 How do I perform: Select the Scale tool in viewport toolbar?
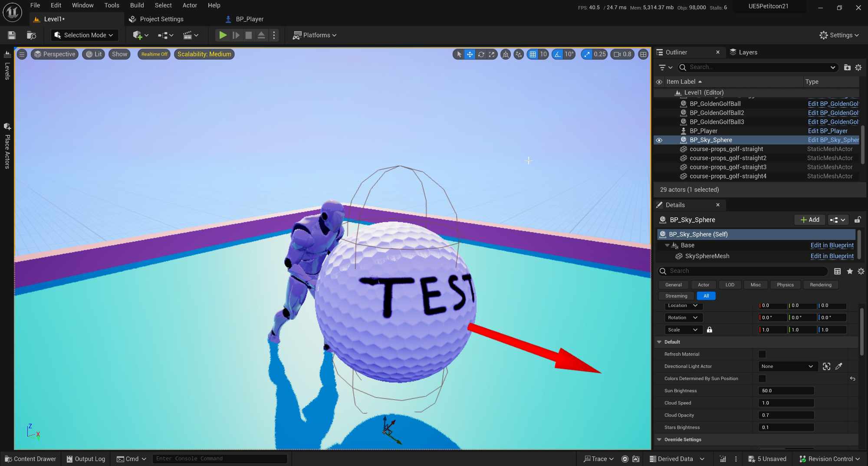click(491, 54)
